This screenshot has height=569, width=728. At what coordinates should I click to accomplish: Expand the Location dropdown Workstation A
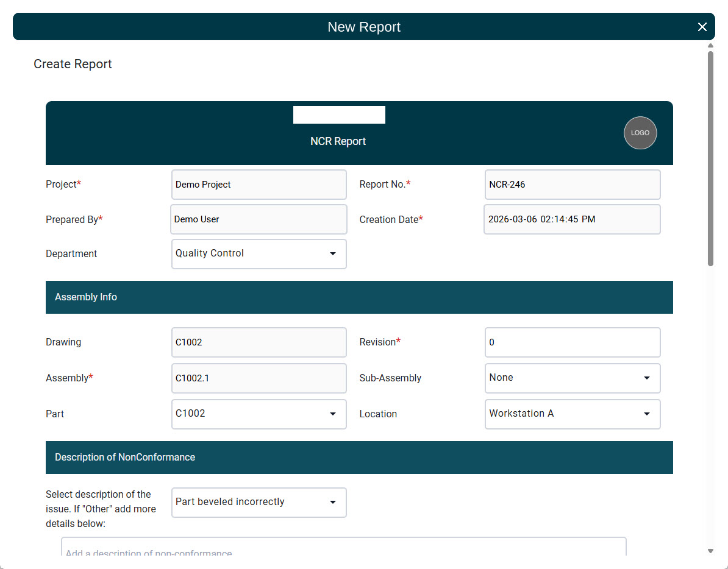tap(572, 414)
